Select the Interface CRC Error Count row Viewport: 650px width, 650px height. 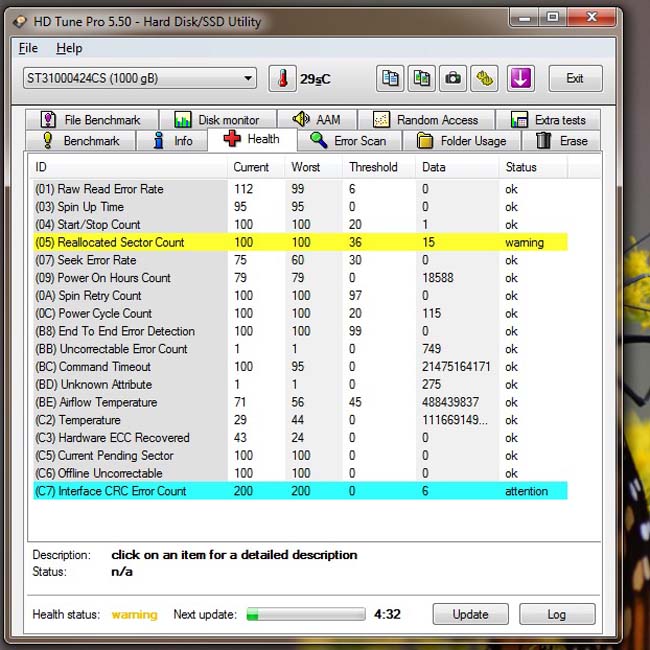coord(300,491)
